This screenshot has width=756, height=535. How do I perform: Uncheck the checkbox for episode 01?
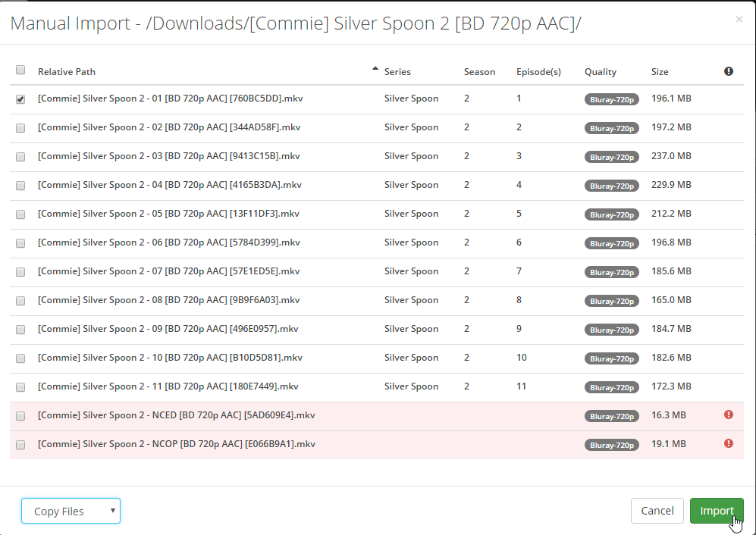tap(20, 98)
